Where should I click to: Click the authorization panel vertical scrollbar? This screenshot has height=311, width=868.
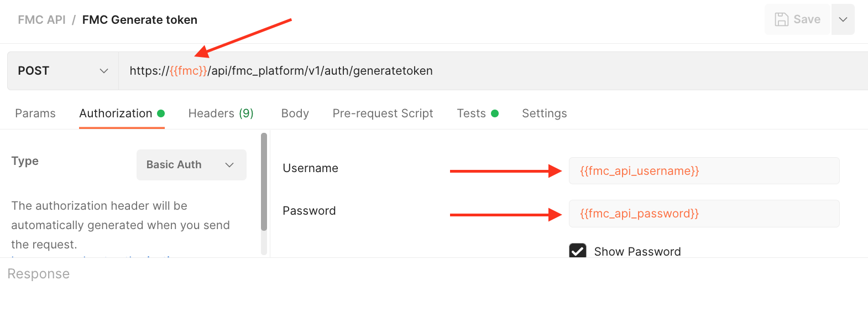click(x=264, y=183)
